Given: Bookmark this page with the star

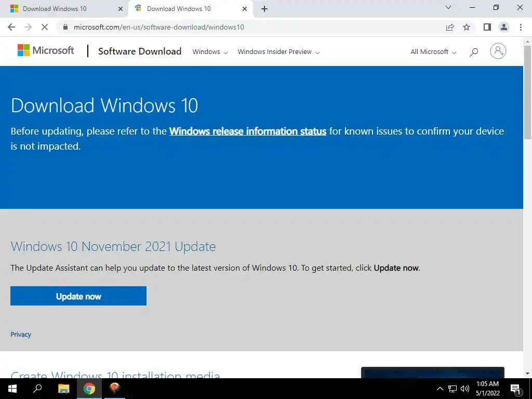Looking at the screenshot, I should coord(467,27).
